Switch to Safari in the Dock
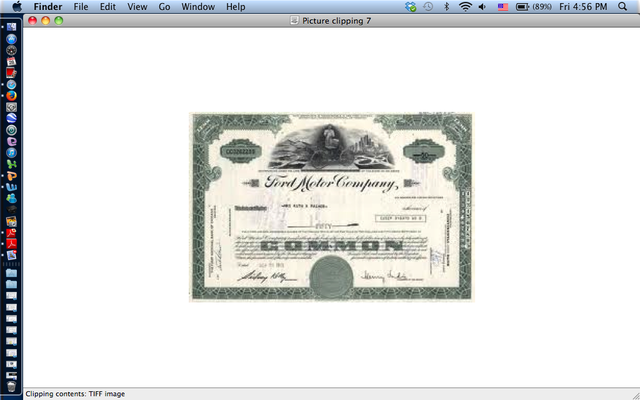The image size is (640, 400). (11, 84)
